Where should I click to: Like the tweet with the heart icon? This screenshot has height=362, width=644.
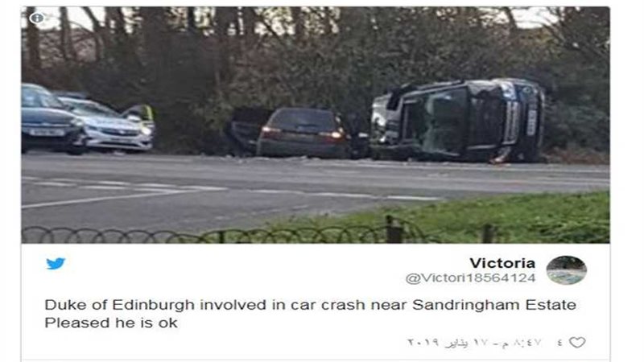577,343
